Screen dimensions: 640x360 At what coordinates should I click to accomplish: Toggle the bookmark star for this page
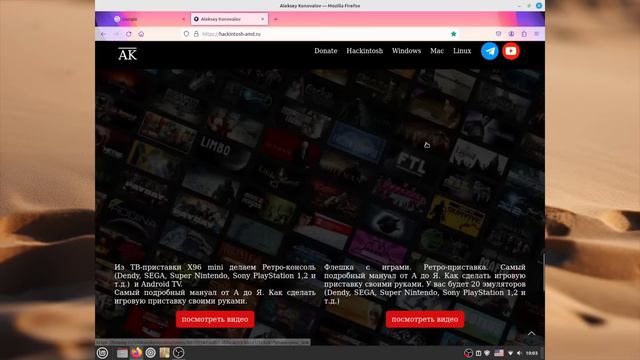point(453,34)
